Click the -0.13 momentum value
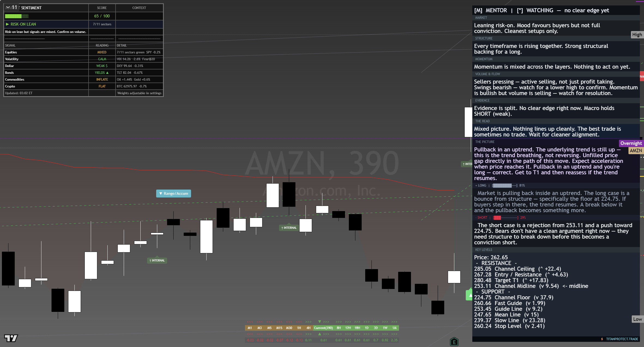 click(x=299, y=340)
